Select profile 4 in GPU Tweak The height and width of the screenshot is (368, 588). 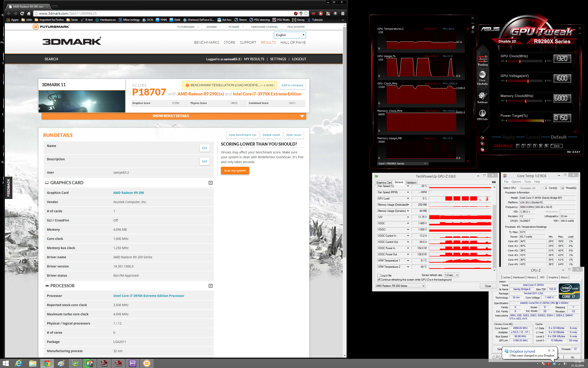tap(535, 146)
